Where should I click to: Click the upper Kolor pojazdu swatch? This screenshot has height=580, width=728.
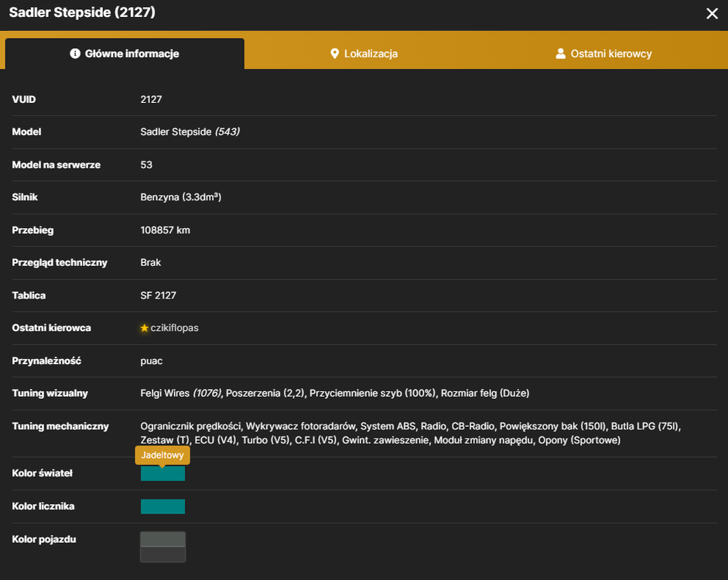(x=162, y=540)
